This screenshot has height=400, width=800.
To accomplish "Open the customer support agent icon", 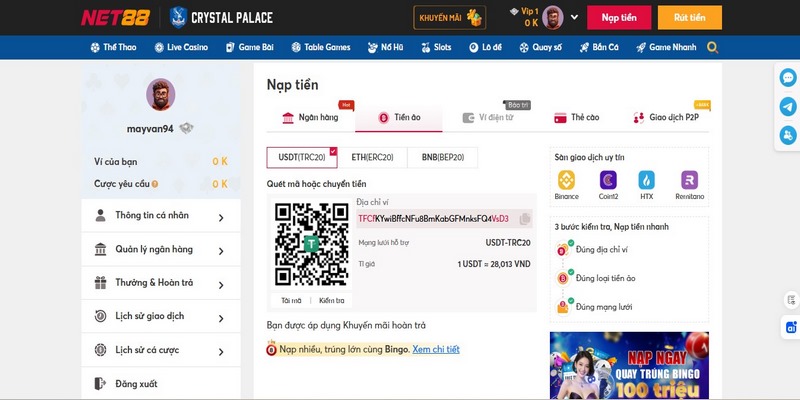I will pyautogui.click(x=788, y=135).
